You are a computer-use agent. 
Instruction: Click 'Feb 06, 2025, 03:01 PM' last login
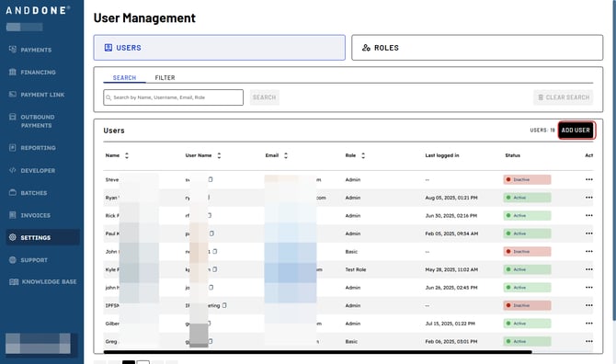pos(451,342)
